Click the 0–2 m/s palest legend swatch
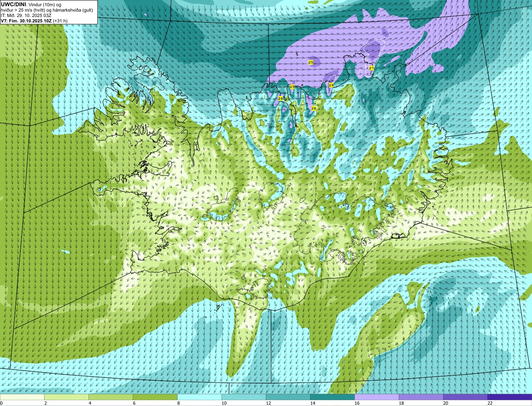532x406 pixels. 22,397
